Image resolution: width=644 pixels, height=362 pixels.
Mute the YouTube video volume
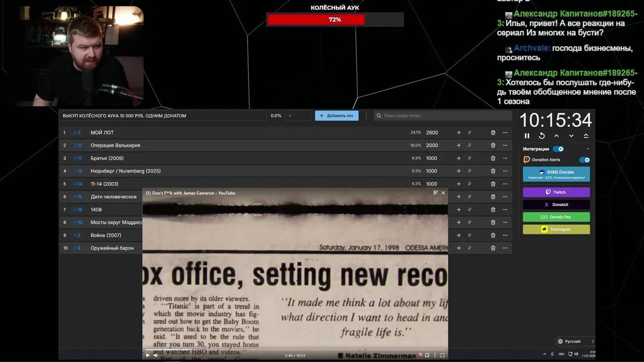(155, 355)
